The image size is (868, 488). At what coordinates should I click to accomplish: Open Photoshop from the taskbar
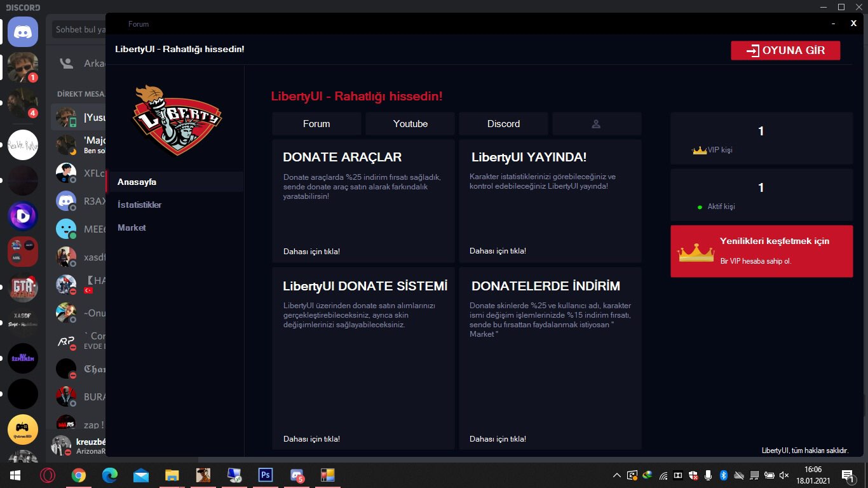tap(265, 475)
